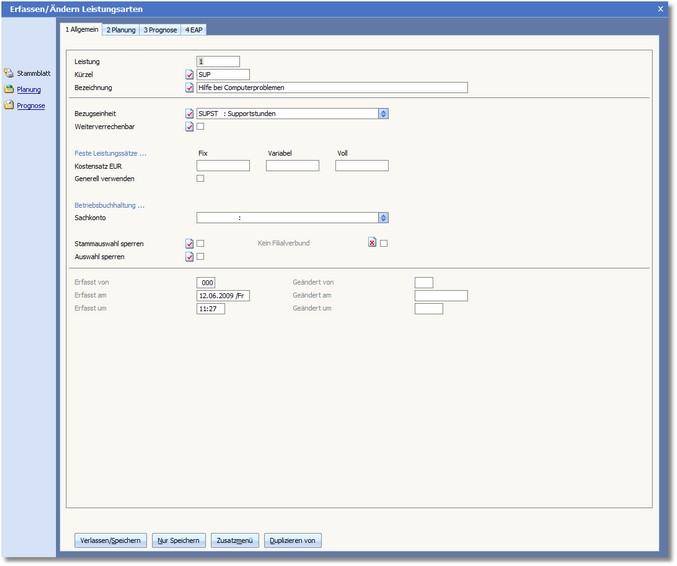Open the 3 Prognose tab

pyautogui.click(x=160, y=30)
